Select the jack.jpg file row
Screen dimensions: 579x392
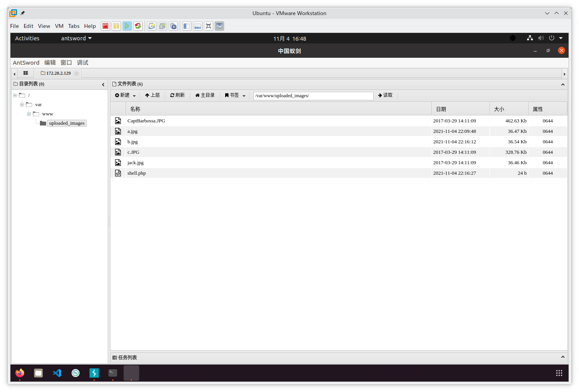(x=339, y=163)
